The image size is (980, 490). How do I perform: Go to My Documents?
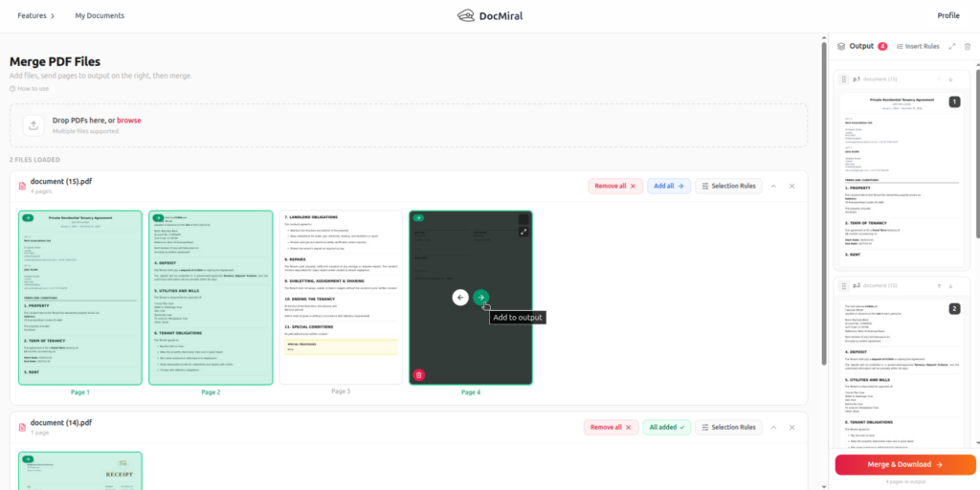tap(100, 15)
